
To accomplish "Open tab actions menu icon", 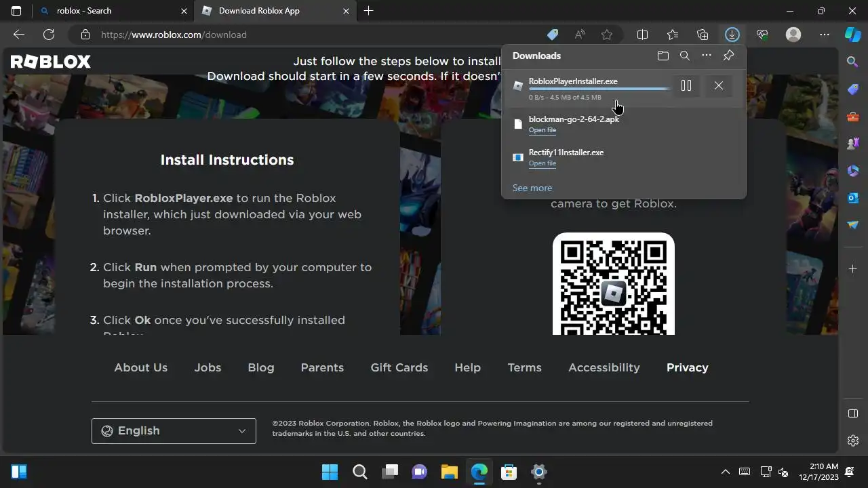I will tap(16, 11).
